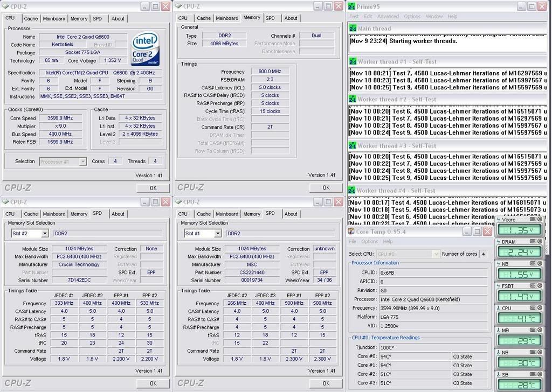Close the Vcore monitor panel
The height and width of the screenshot is (392, 552).
[540, 219]
